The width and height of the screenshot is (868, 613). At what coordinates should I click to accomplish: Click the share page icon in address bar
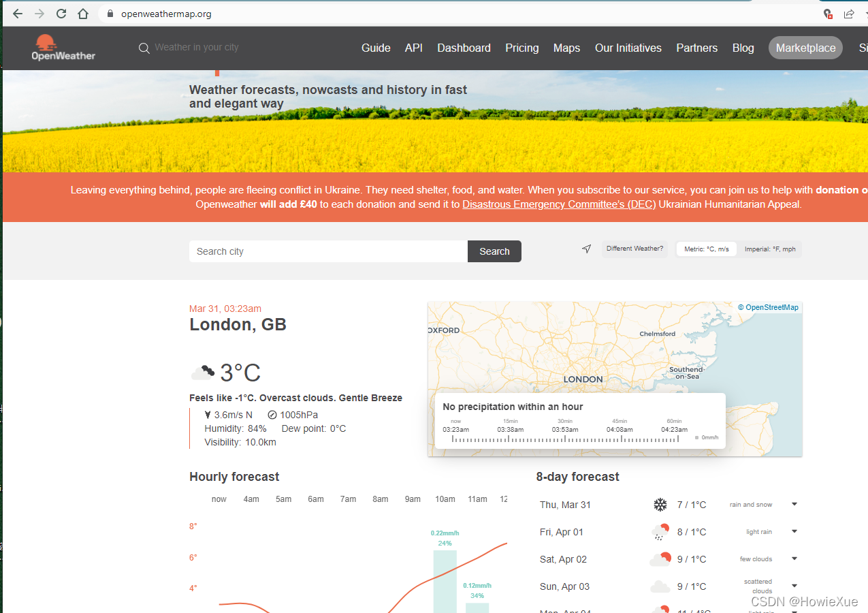[848, 14]
